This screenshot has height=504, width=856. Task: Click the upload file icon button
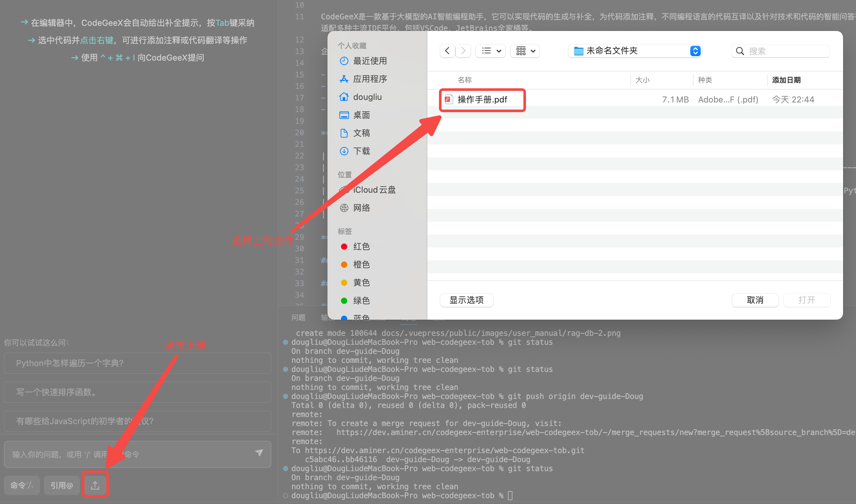(x=95, y=485)
